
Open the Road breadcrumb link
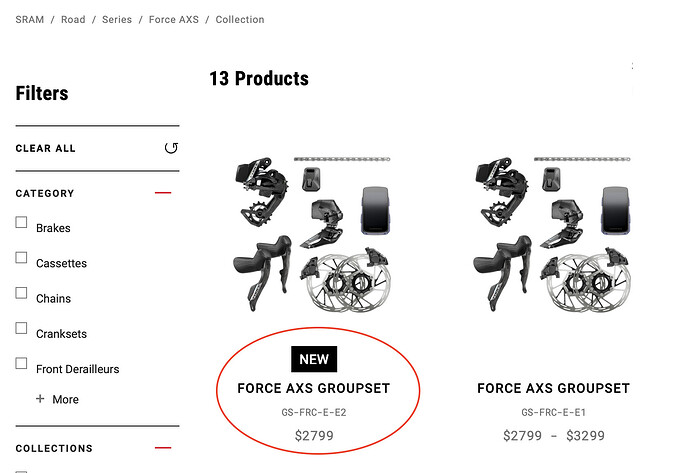pyautogui.click(x=73, y=19)
